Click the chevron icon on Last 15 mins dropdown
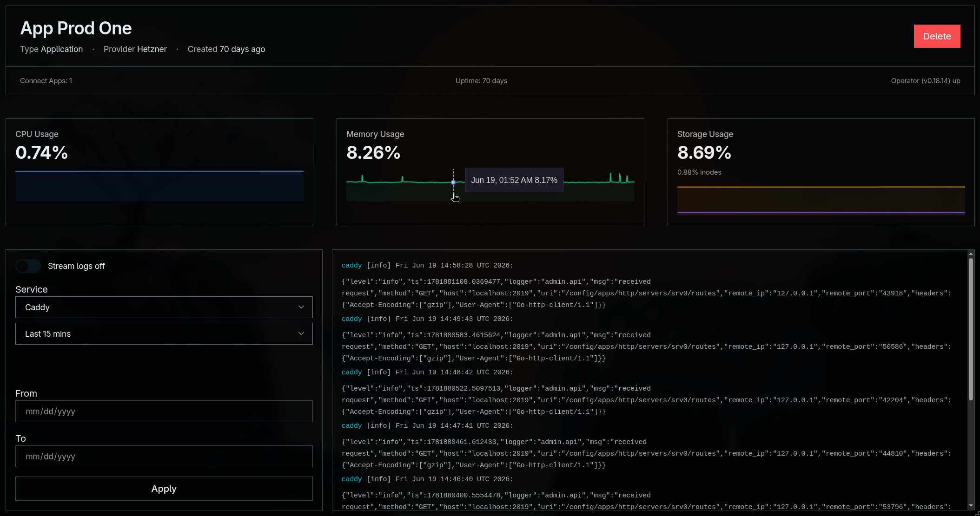The image size is (980, 516). coord(301,334)
